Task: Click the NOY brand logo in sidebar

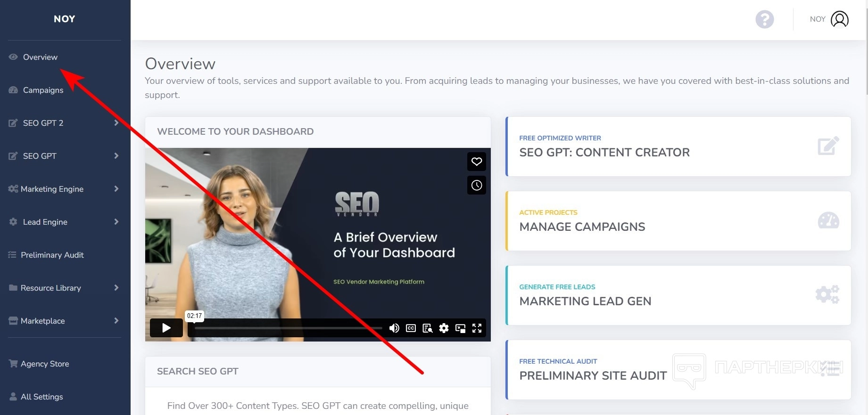Action: (x=65, y=19)
